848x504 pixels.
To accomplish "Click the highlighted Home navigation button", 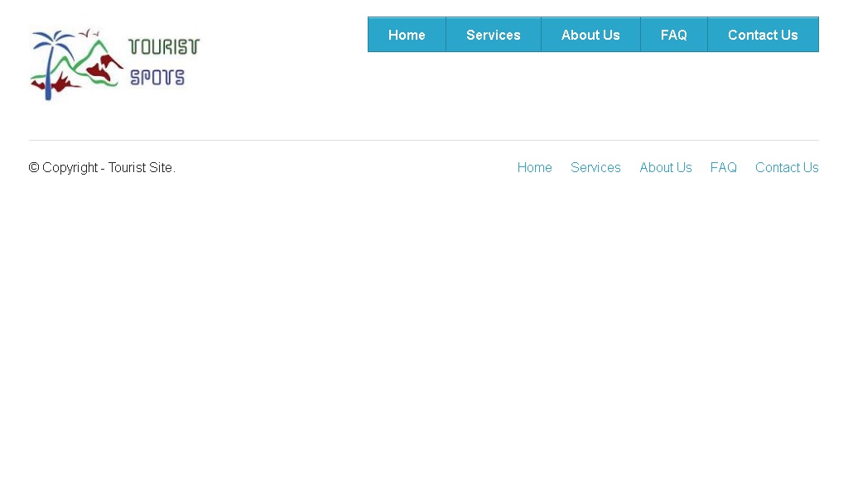I will (407, 35).
